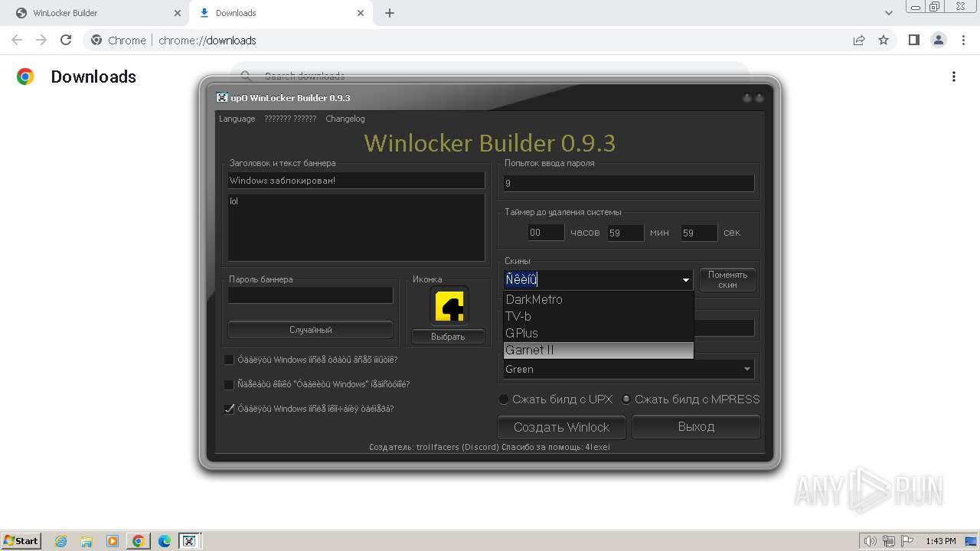Image resolution: width=980 pixels, height=551 pixels.
Task: Click the WinLocker Builder title bar icon
Action: (222, 98)
